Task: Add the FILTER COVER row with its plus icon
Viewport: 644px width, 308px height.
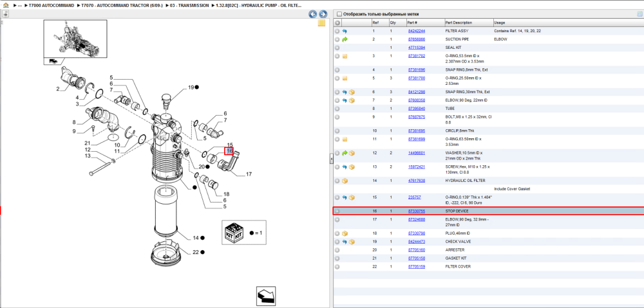Action: pos(337,267)
